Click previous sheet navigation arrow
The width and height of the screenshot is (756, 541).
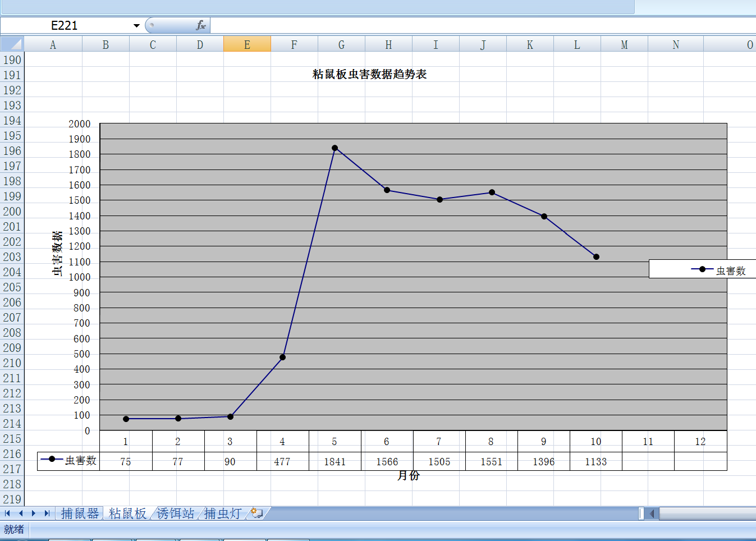coord(21,513)
